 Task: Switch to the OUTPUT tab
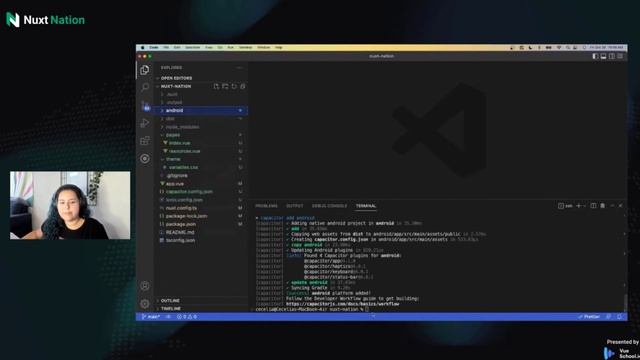[294, 206]
